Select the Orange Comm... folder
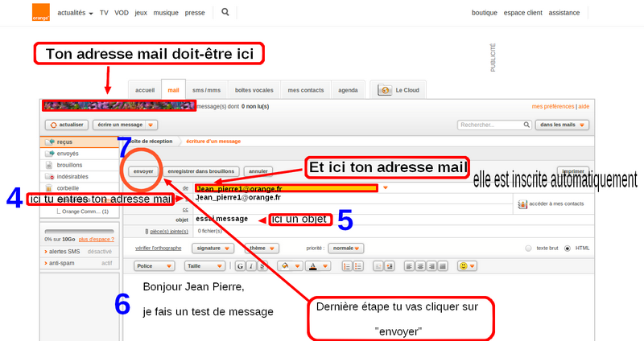The height and width of the screenshot is (341, 644). [x=85, y=212]
